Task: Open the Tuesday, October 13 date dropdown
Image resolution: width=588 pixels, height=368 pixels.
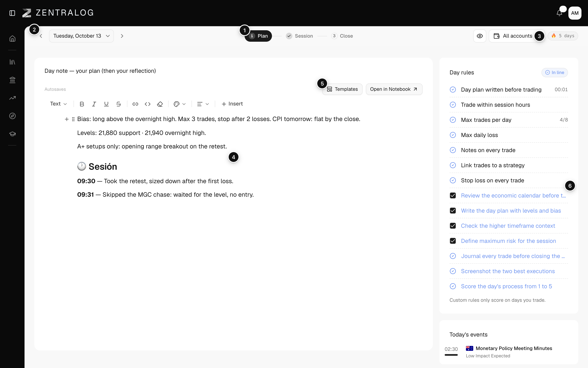Action: pos(81,36)
